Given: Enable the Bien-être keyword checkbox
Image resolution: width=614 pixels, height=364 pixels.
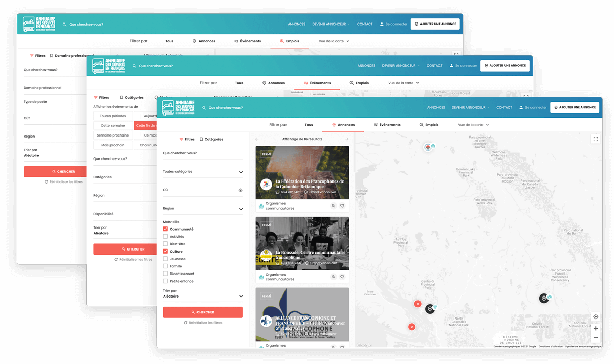Looking at the screenshot, I should click(x=165, y=244).
